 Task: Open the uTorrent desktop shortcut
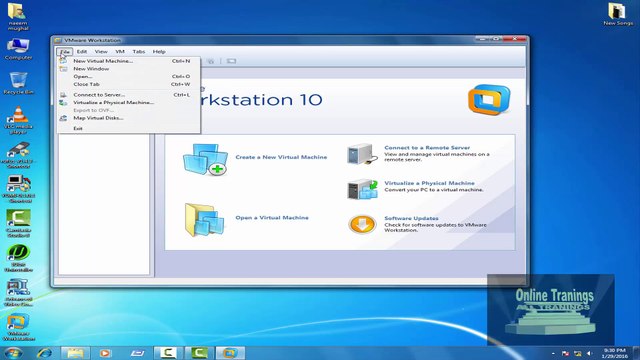pyautogui.click(x=18, y=258)
